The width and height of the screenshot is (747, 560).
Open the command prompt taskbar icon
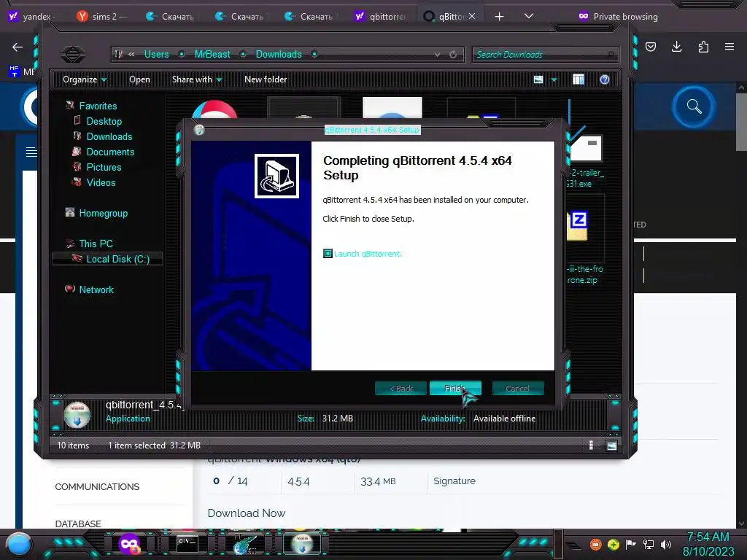click(187, 544)
